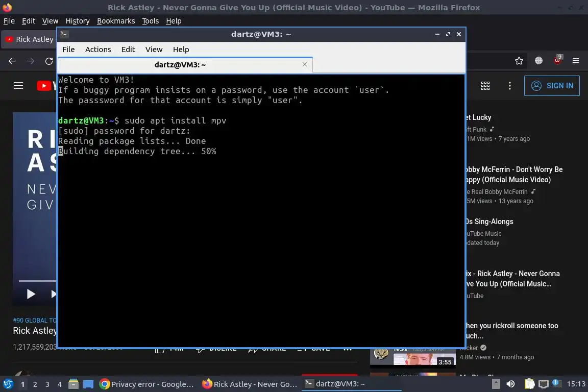588x392 pixels.
Task: Switch to workspace 3
Action: click(47, 384)
